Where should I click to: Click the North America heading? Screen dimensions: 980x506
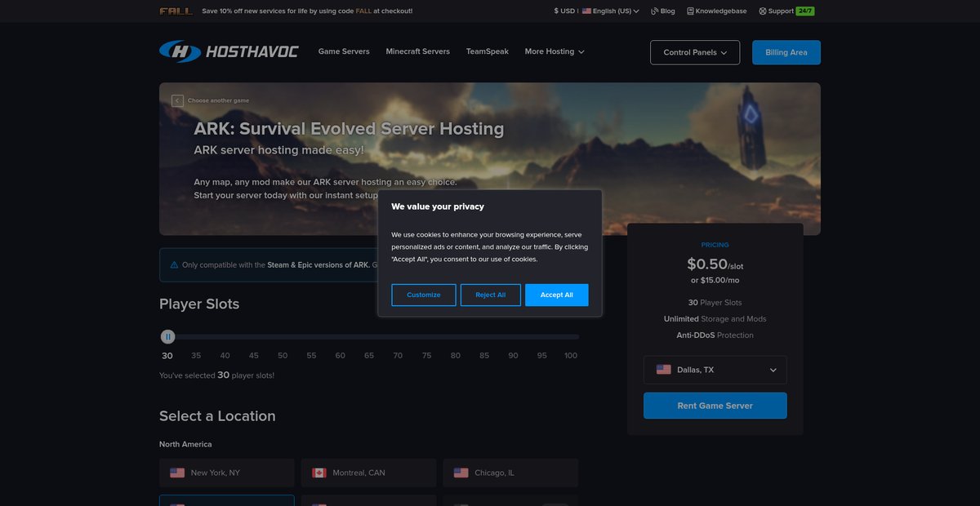point(185,445)
